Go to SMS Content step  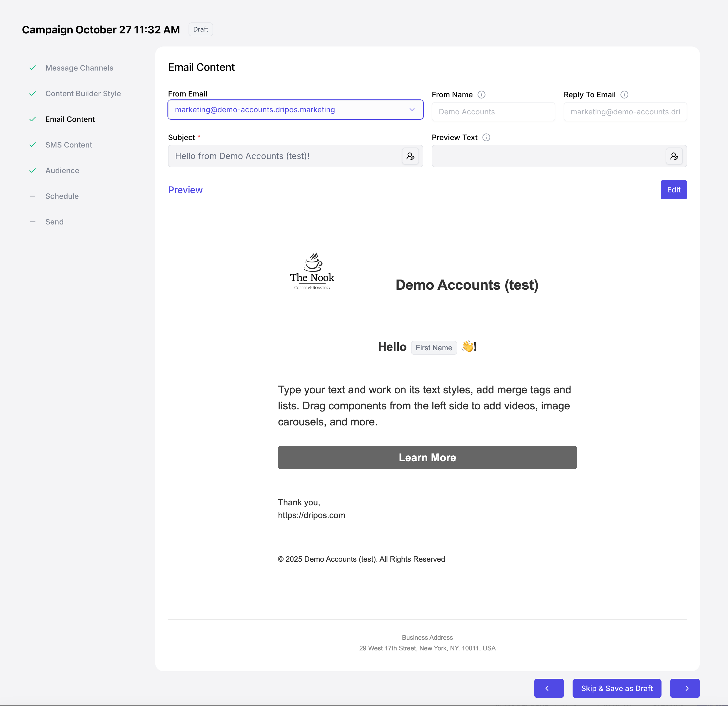[69, 145]
